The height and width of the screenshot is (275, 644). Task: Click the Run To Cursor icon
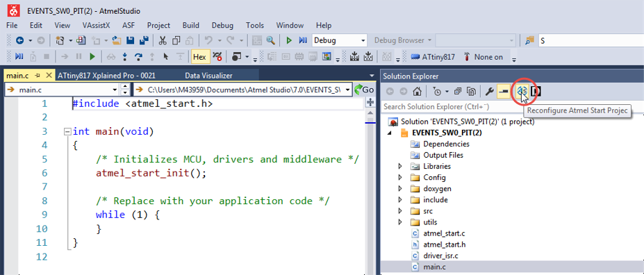click(166, 57)
